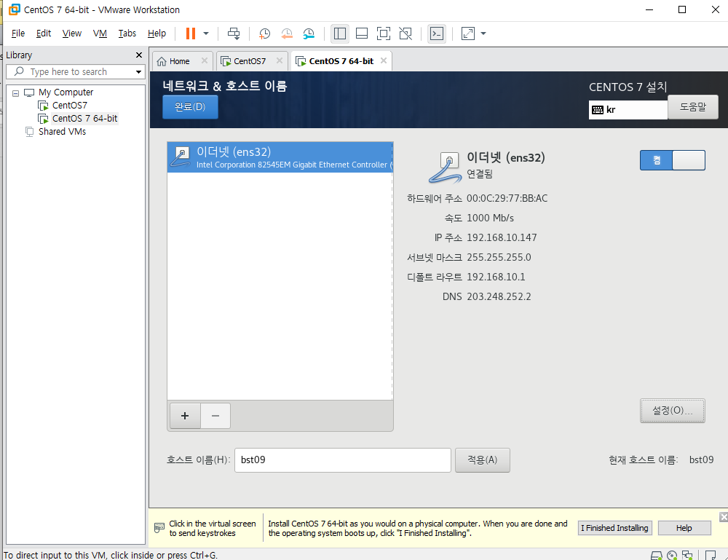The width and height of the screenshot is (728, 560).
Task: Enter full screen mode icon
Action: (x=384, y=33)
